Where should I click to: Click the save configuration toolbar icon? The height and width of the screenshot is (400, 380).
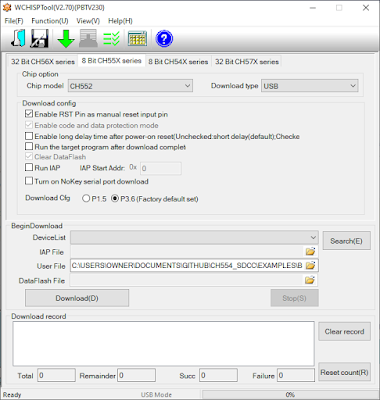[40, 38]
